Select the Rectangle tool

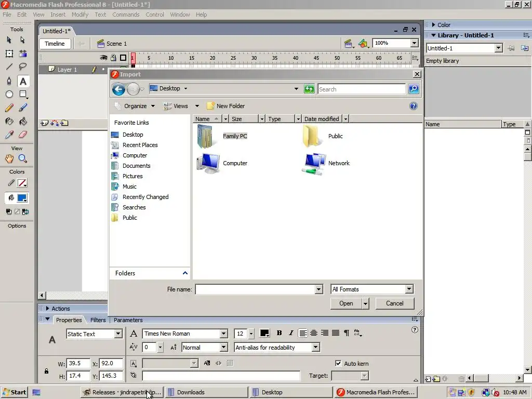point(23,95)
